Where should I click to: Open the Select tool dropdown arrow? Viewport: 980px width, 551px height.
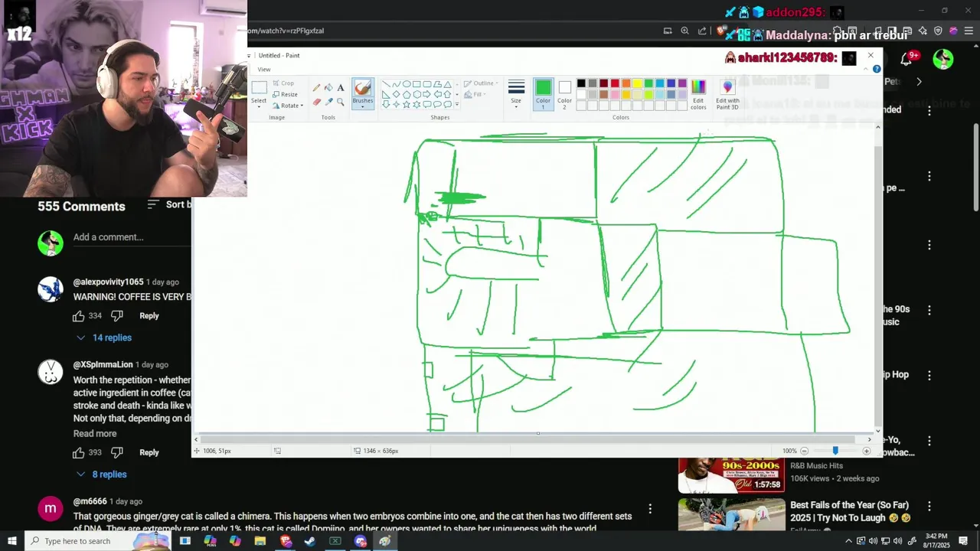pyautogui.click(x=259, y=107)
